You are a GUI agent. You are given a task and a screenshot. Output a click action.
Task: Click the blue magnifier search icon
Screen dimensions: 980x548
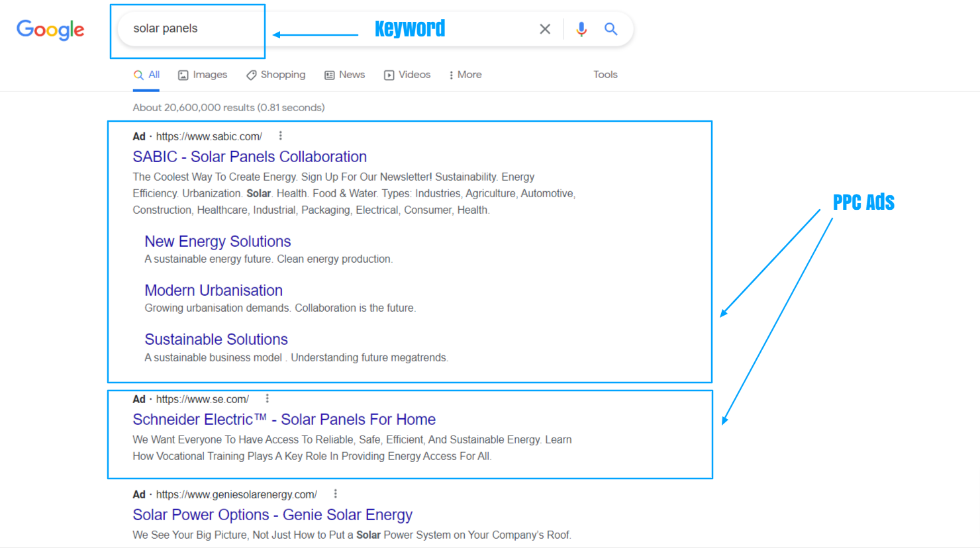[611, 29]
